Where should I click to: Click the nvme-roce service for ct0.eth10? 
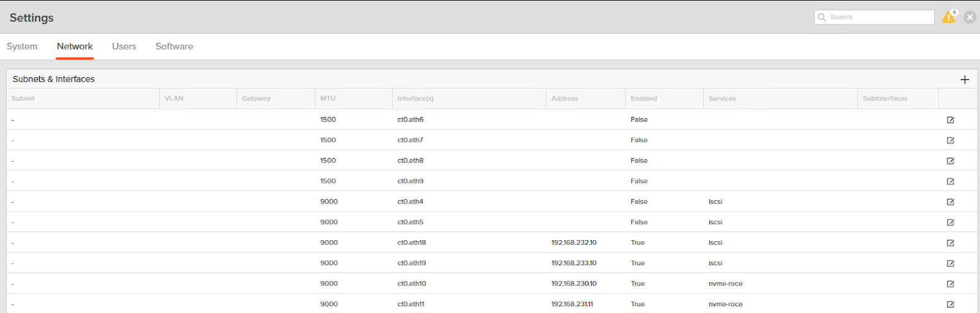tap(725, 284)
